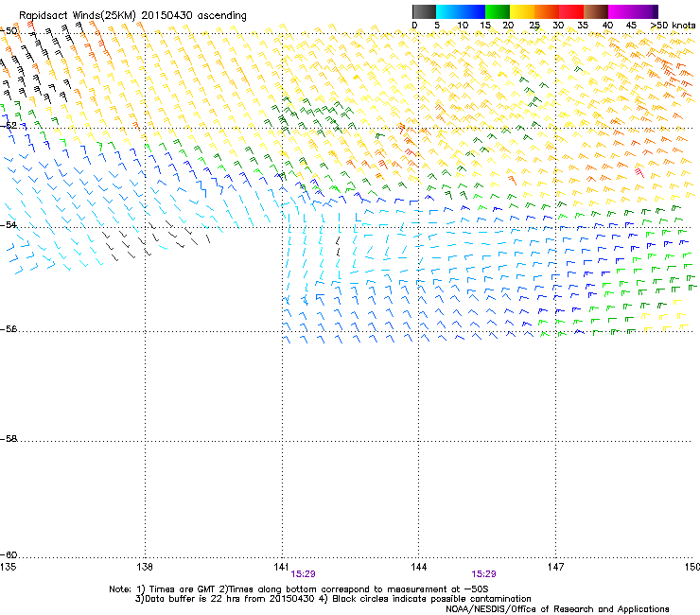Click the brown 35-40 knots legend segment
Image resolution: width=700 pixels, height=615 pixels.
tap(596, 11)
